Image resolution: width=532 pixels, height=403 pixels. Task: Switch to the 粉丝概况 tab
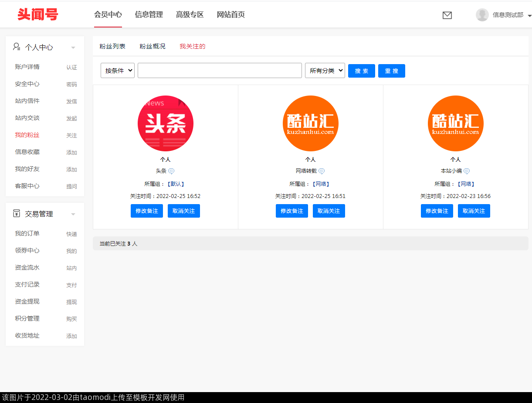point(152,46)
